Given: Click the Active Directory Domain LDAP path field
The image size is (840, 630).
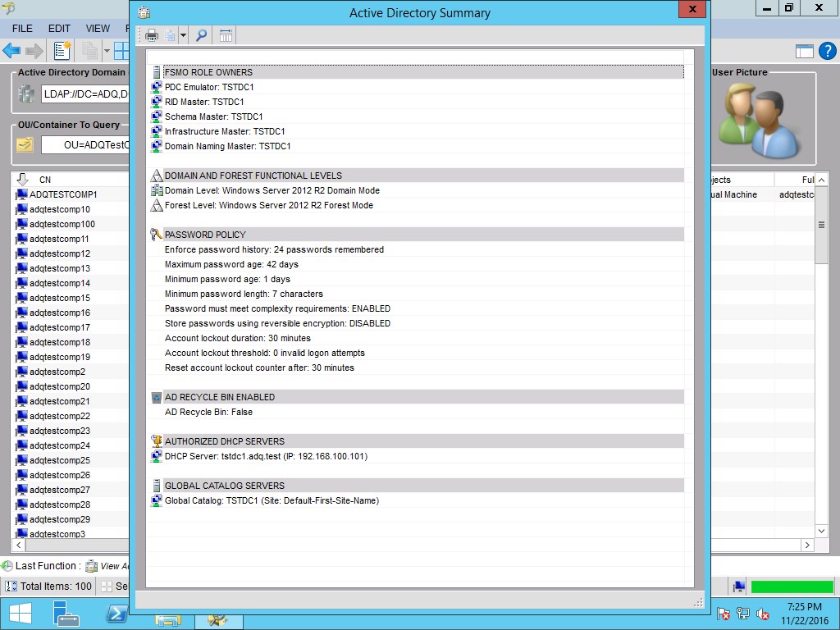Looking at the screenshot, I should (x=85, y=94).
